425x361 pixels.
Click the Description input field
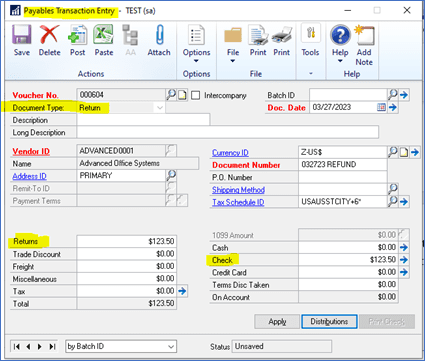click(x=143, y=120)
